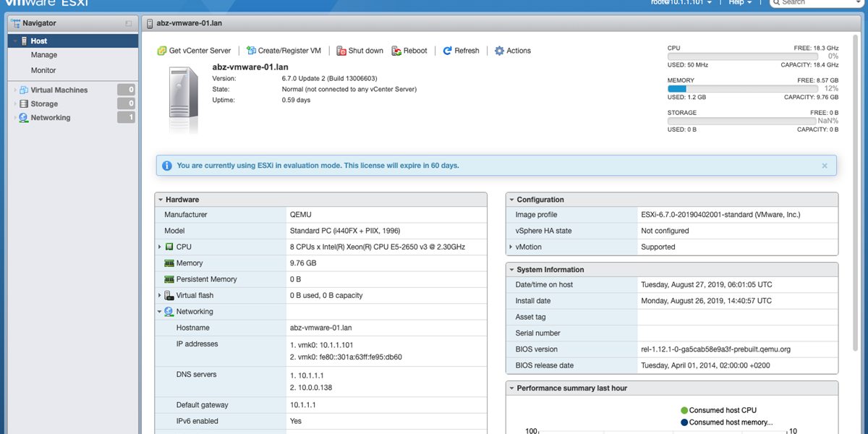
Task: Refresh the host view
Action: 461,51
